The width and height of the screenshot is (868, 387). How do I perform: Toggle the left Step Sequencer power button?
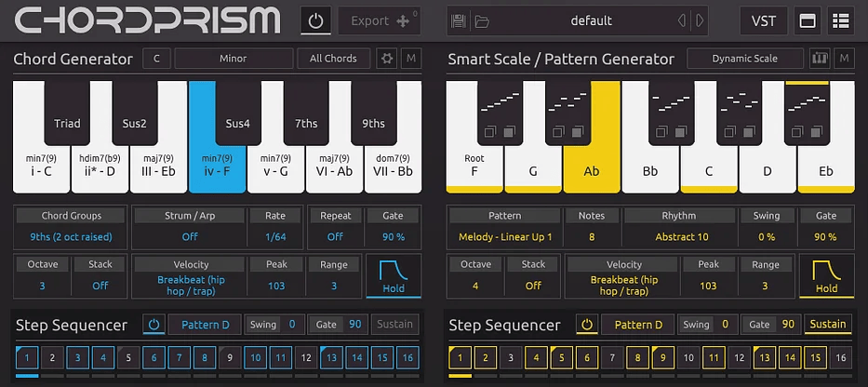154,325
